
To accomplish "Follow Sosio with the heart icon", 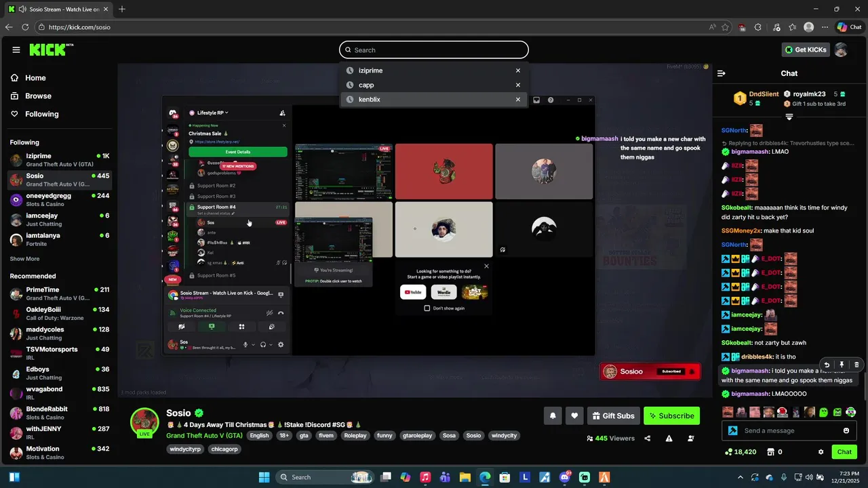I will click(574, 415).
